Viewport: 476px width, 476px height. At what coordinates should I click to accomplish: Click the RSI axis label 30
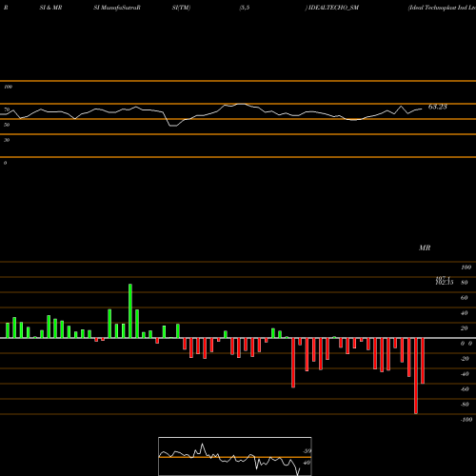point(7,140)
